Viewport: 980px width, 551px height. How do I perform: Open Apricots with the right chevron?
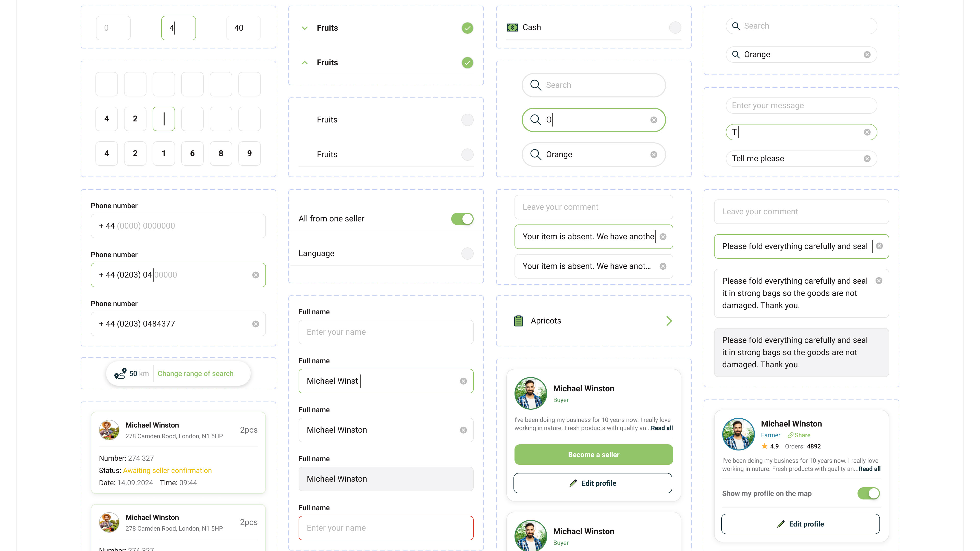pyautogui.click(x=669, y=321)
